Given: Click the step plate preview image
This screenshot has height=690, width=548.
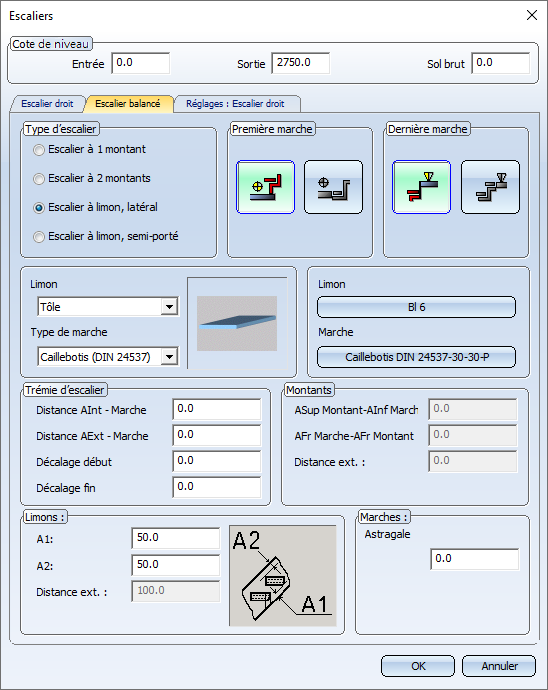Looking at the screenshot, I should tap(237, 323).
